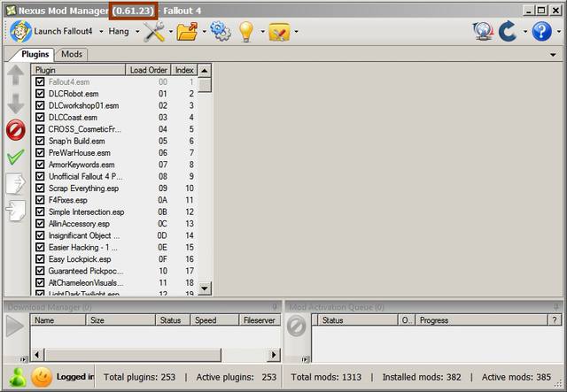The height and width of the screenshot is (392, 567).
Task: Expand the tools icon dropdown arrow
Action: [x=171, y=32]
